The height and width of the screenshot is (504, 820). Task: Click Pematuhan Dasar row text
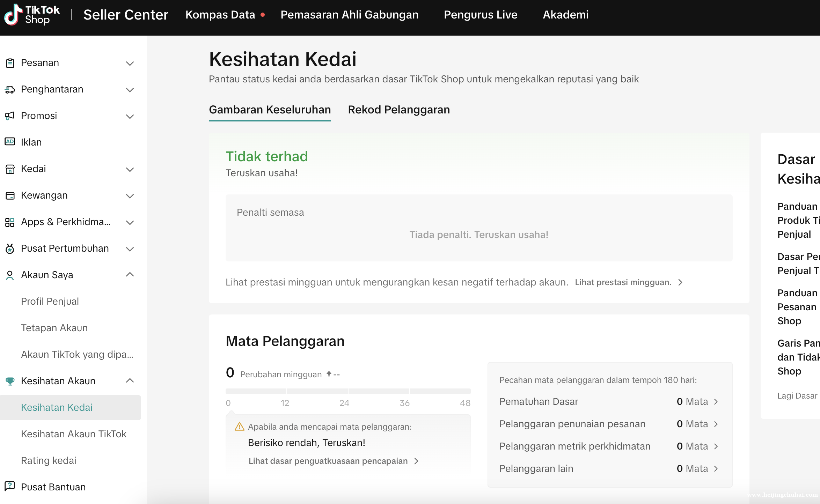tap(539, 402)
